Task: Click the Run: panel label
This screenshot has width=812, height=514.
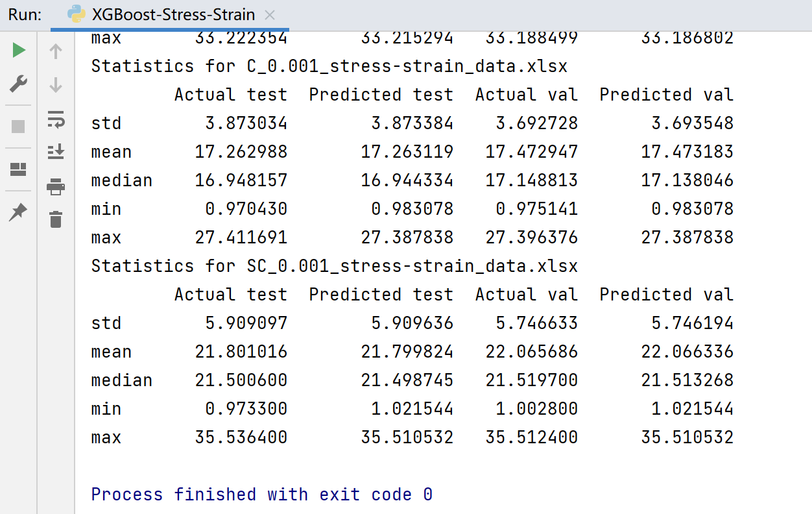Action: coord(24,14)
